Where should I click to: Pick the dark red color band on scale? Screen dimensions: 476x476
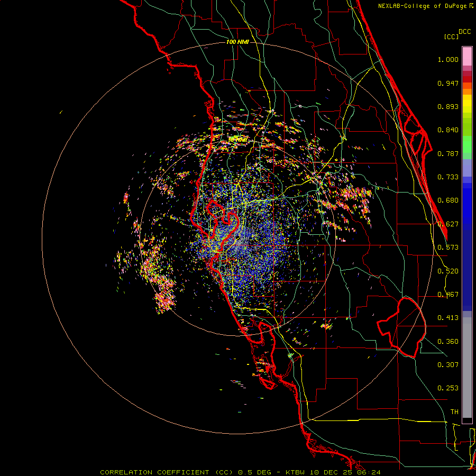(467, 79)
